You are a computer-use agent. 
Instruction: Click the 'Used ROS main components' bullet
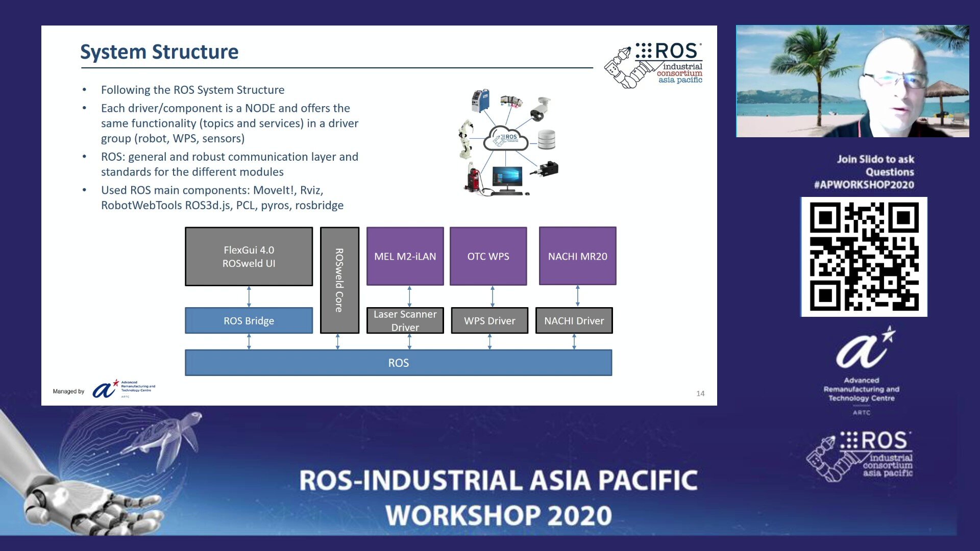tap(223, 197)
